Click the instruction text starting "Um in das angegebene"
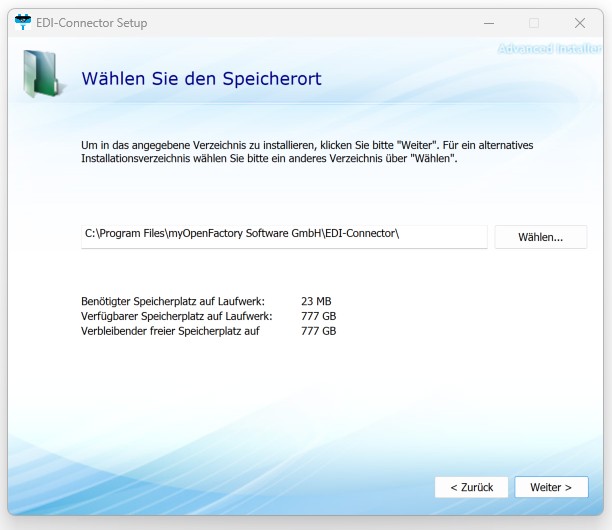 click(x=307, y=152)
